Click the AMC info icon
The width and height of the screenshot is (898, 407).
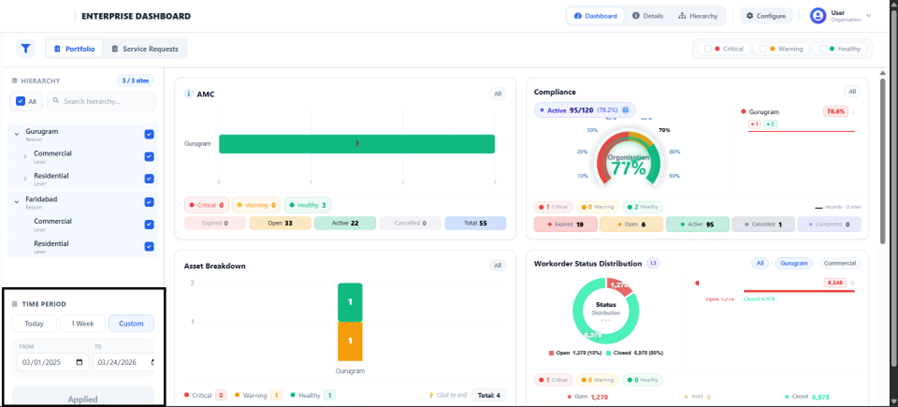tap(189, 94)
